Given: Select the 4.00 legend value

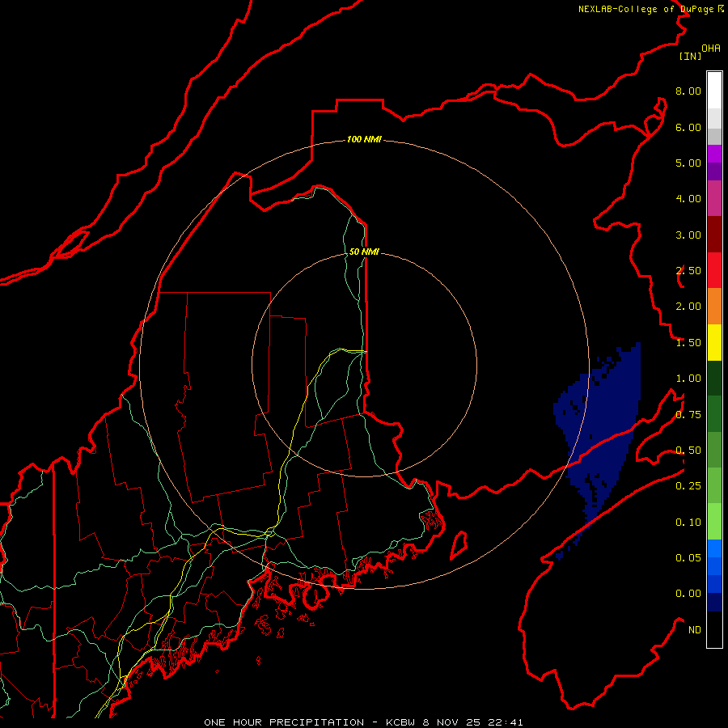Looking at the screenshot, I should 688,199.
